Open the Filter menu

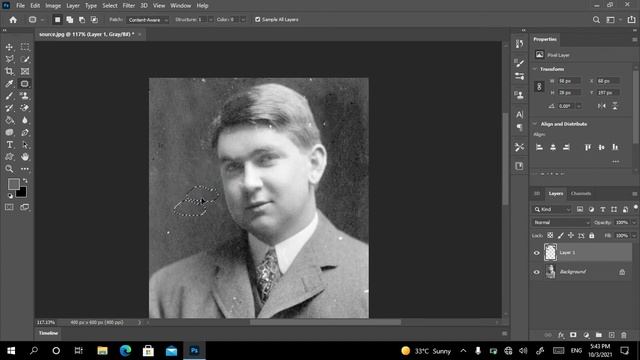129,6
